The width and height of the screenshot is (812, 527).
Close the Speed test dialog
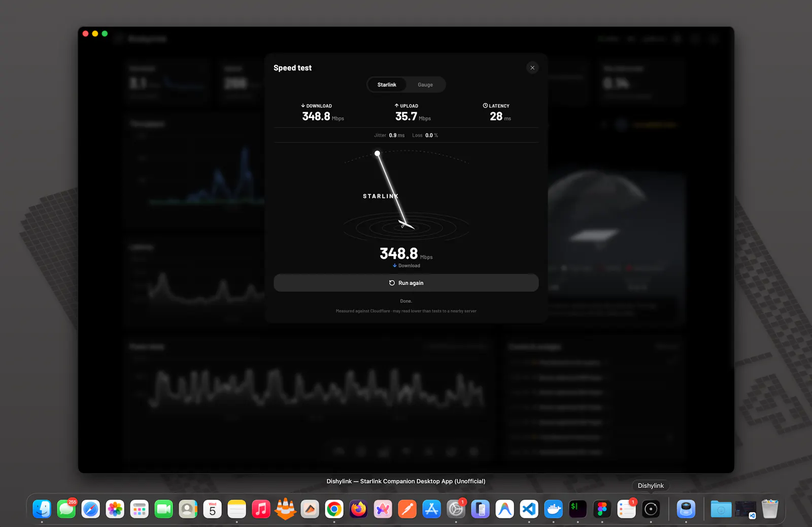point(532,67)
